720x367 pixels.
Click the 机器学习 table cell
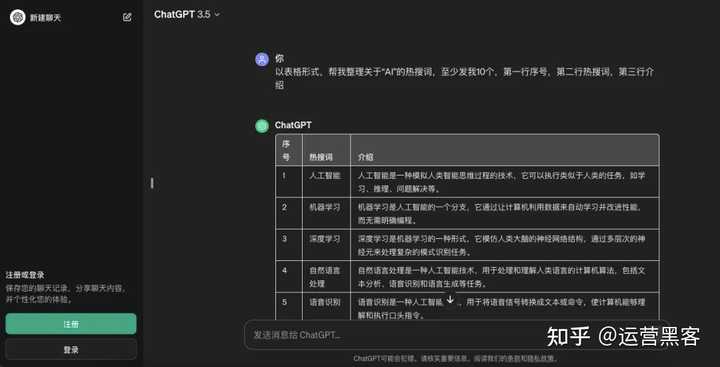pyautogui.click(x=326, y=214)
